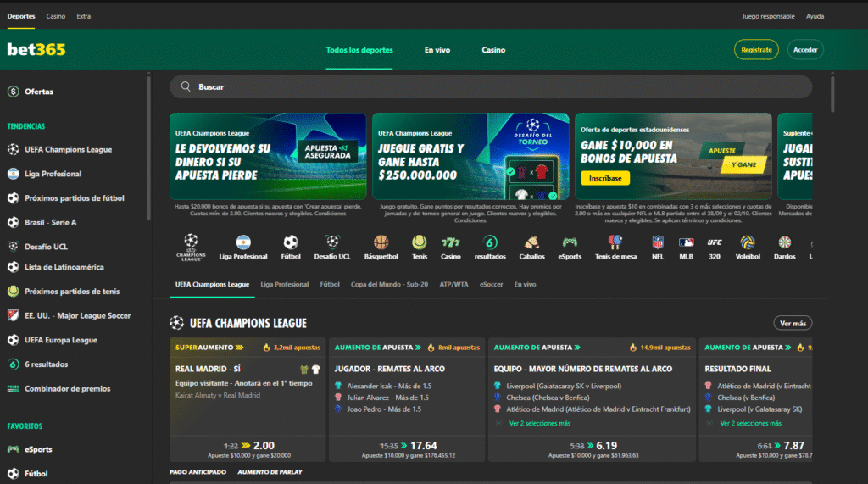Open the Casino 777 icon
Screen dimensions: 868x484
click(451, 242)
